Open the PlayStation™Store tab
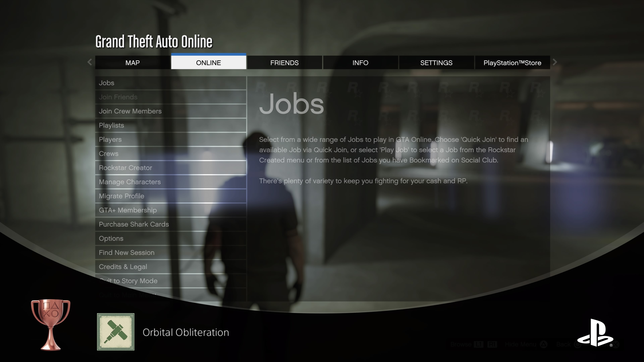 pos(512,63)
